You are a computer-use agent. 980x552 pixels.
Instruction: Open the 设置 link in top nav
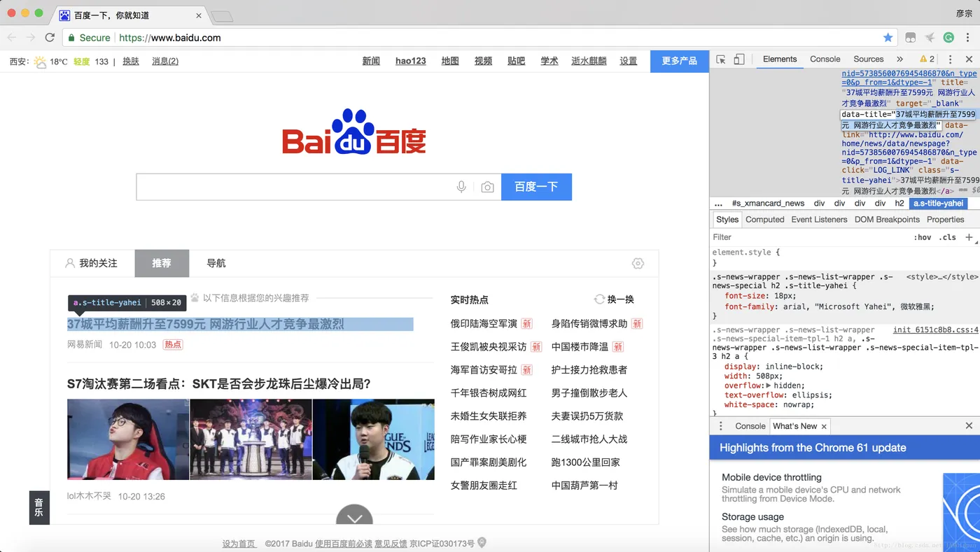tap(629, 62)
